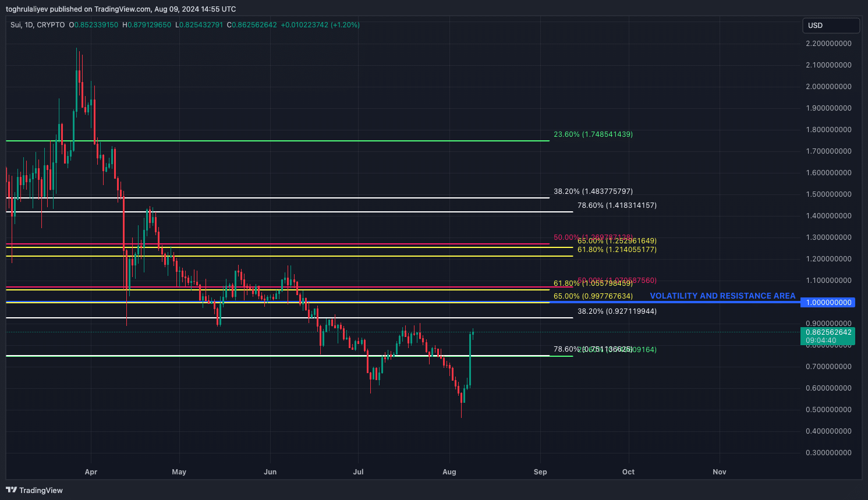Click the 09:04:40 candle countdown timer

821,341
